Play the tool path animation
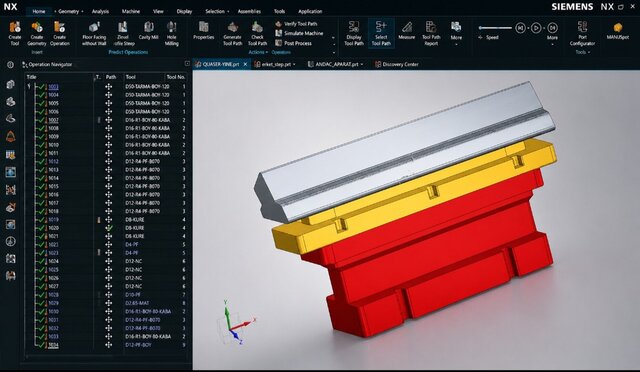 point(536,28)
